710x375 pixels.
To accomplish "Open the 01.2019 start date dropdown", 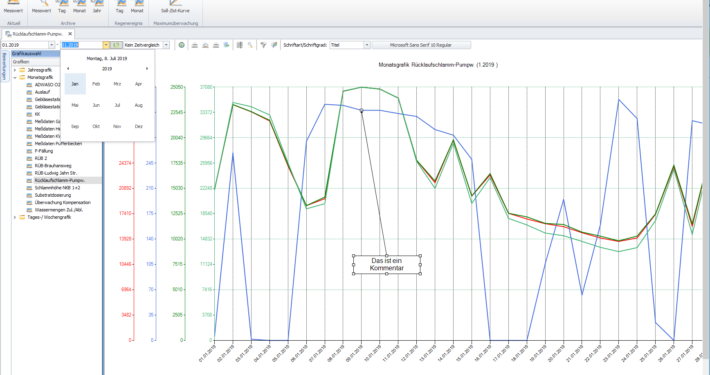I will point(51,45).
